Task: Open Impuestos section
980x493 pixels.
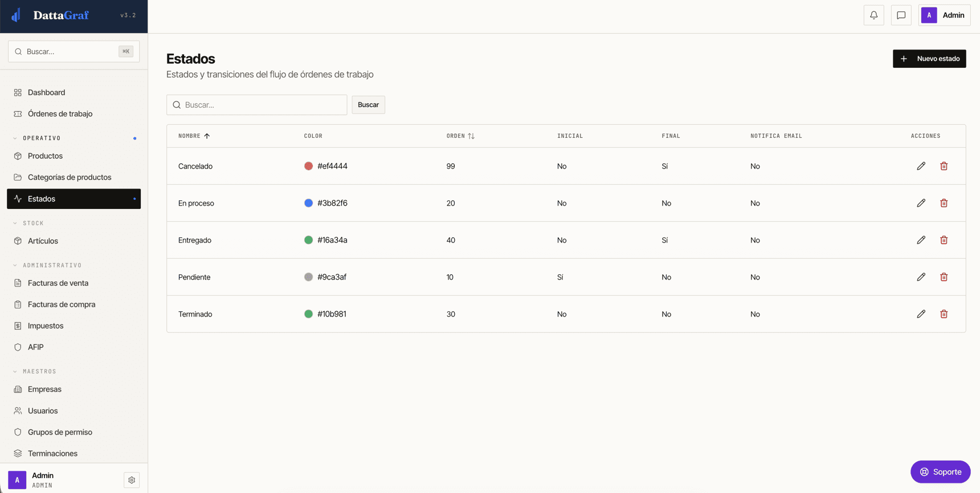Action: coord(73,326)
